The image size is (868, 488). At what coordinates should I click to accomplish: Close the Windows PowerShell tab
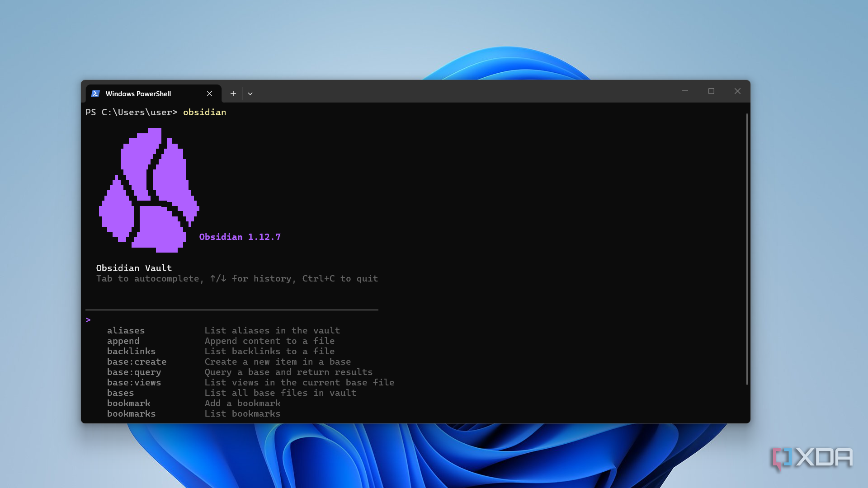tap(209, 94)
